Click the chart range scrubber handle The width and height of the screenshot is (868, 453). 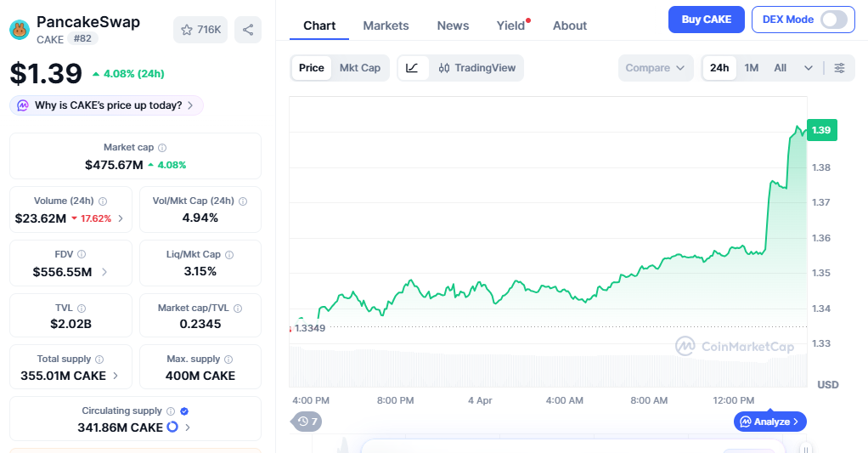pos(805,448)
